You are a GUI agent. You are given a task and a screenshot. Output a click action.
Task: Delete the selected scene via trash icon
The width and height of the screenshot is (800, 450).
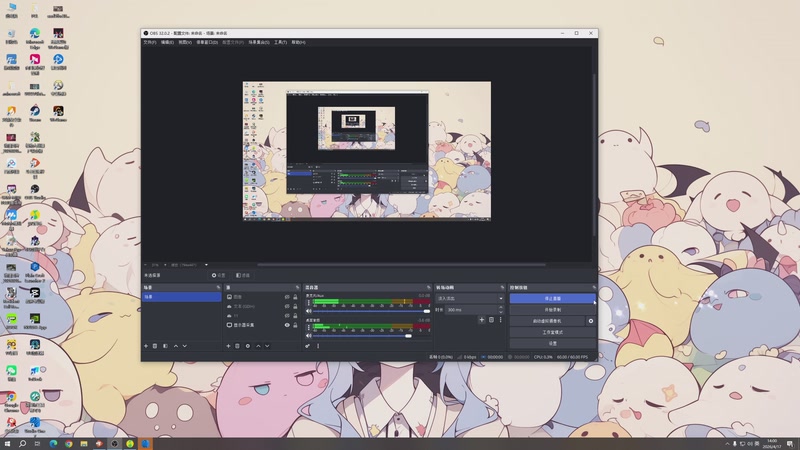pyautogui.click(x=155, y=346)
